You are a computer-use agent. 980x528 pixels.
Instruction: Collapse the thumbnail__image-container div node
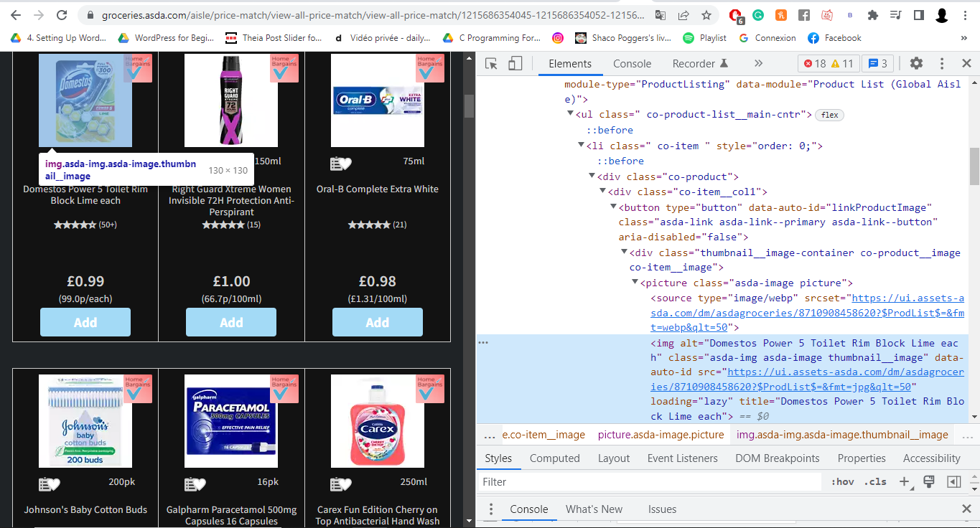pos(624,253)
